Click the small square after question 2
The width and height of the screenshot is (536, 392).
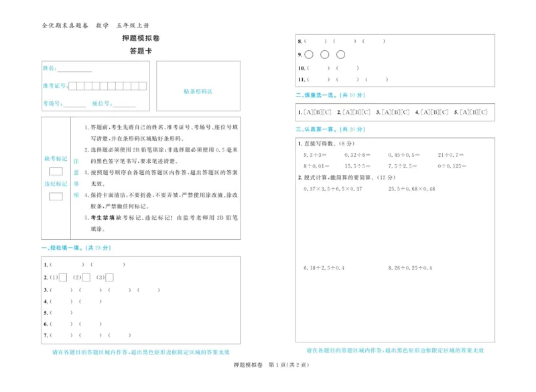[x=63, y=277]
